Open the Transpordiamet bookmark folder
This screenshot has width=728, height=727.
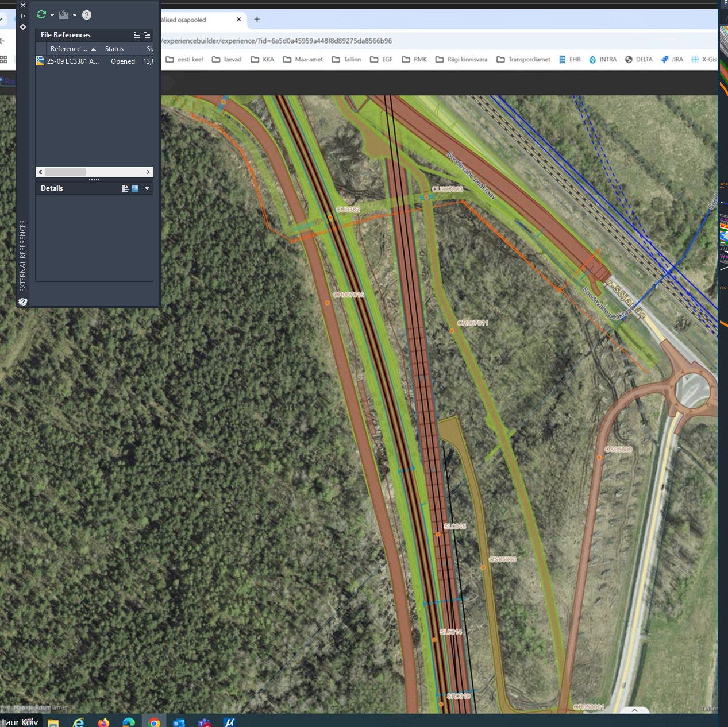523,60
